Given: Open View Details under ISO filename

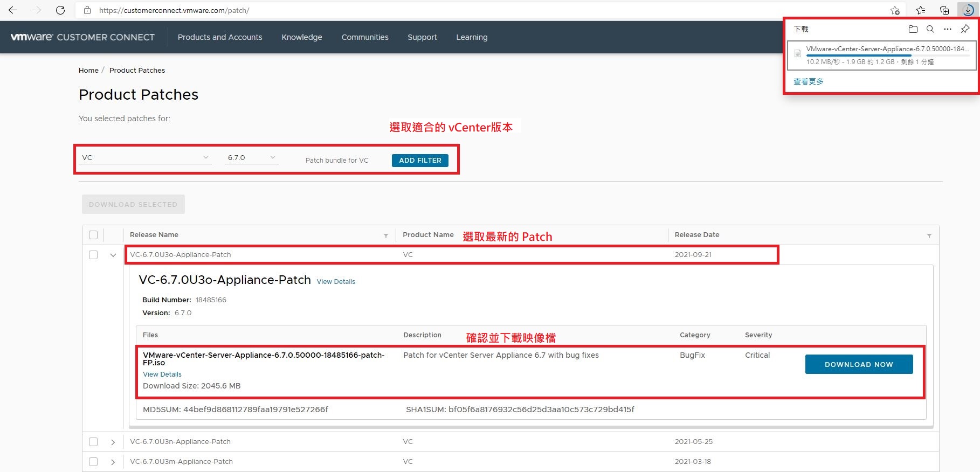Looking at the screenshot, I should point(162,374).
